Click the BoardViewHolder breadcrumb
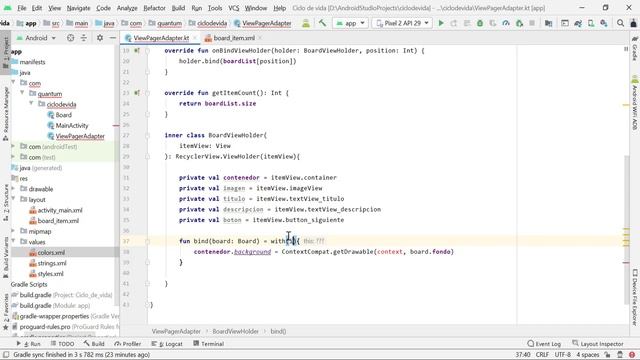Viewport: 640px width, 360px height. tap(236, 331)
